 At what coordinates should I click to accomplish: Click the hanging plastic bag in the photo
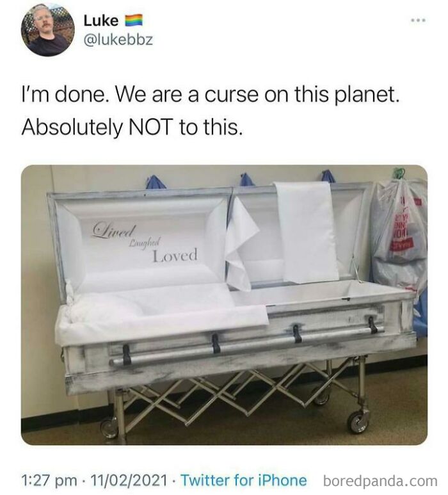(x=399, y=227)
